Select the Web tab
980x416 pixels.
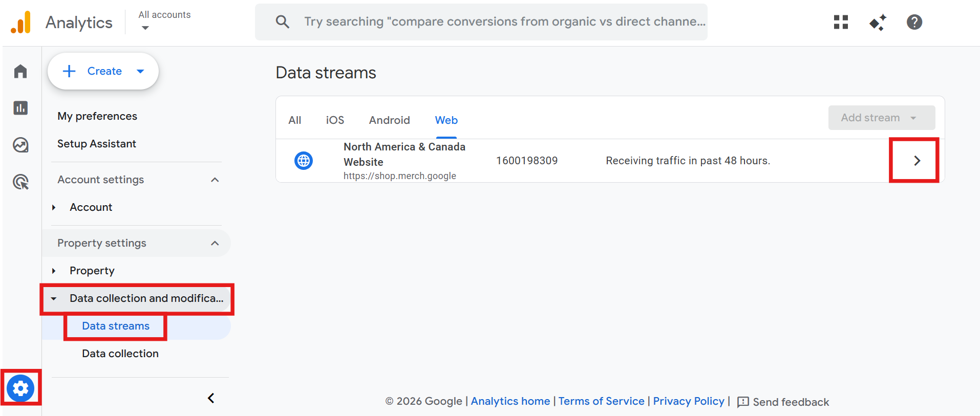446,120
